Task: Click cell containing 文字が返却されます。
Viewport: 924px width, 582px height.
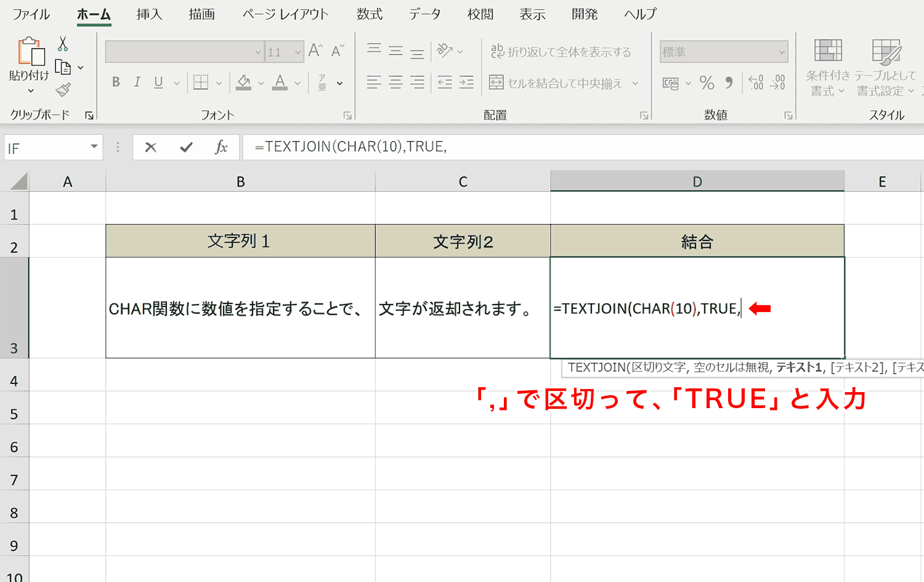Action: (463, 308)
